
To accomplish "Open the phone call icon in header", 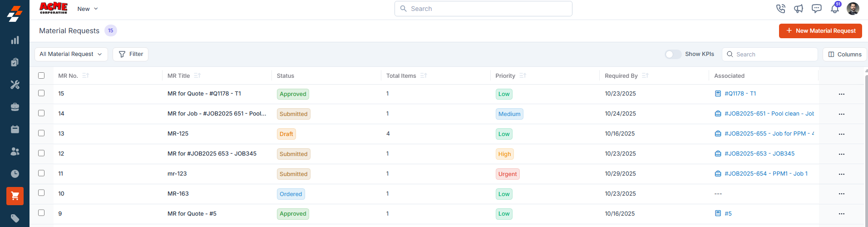I will click(781, 9).
